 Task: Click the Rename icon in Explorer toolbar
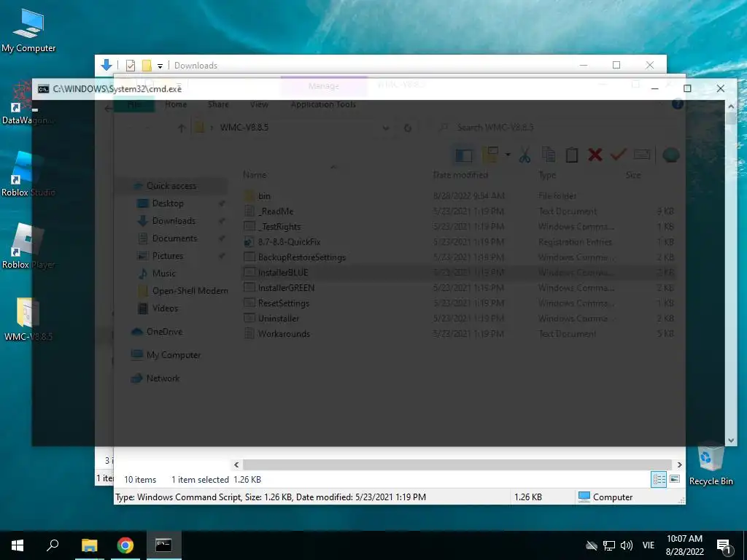point(642,155)
